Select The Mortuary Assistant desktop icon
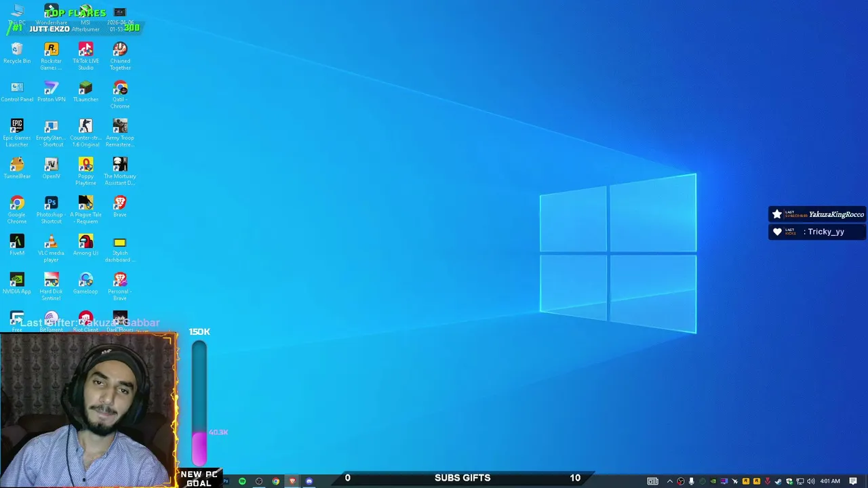 click(120, 171)
